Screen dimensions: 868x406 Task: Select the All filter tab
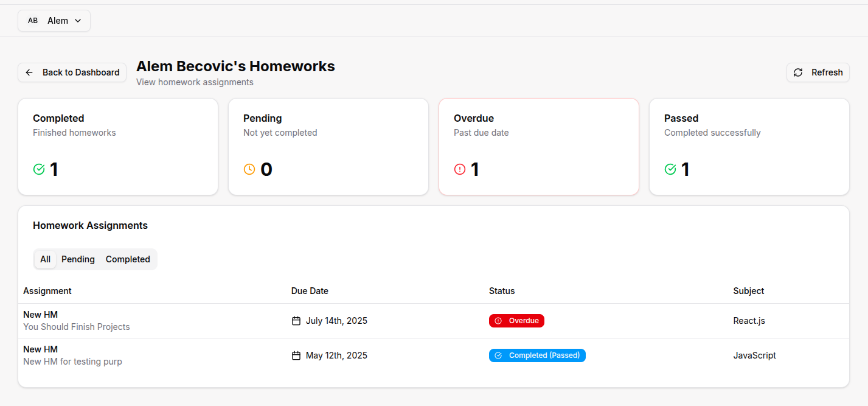point(45,259)
